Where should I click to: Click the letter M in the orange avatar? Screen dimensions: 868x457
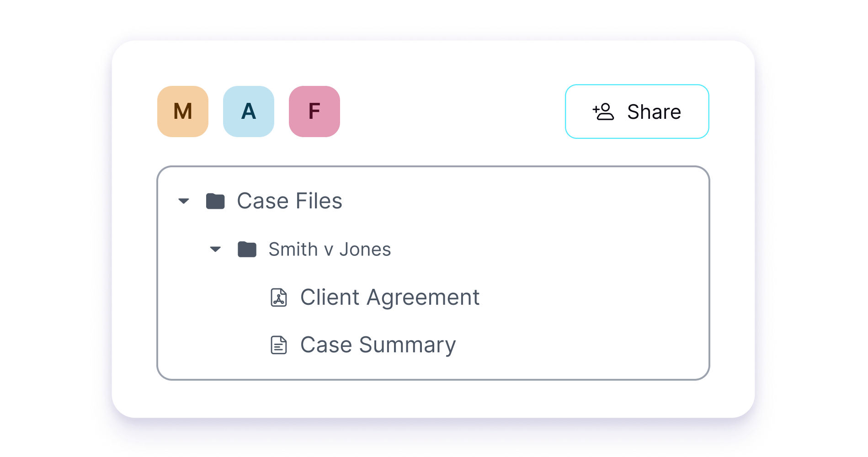[183, 112]
